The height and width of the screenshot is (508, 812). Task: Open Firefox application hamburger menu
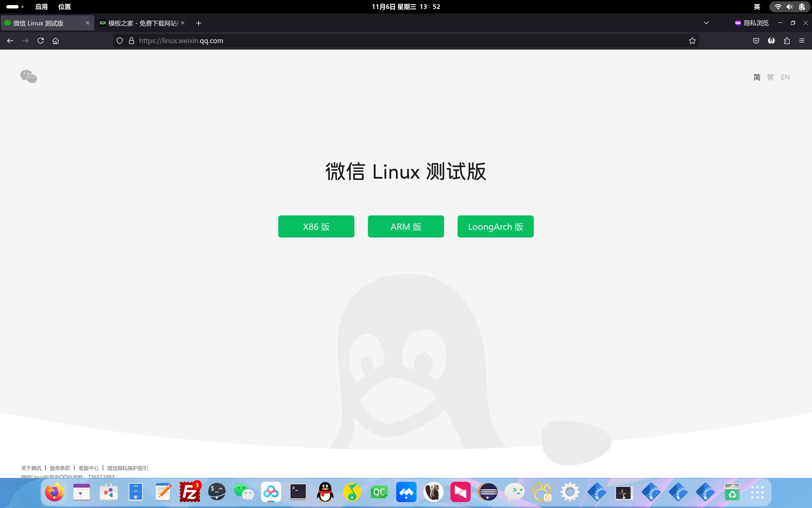click(802, 41)
